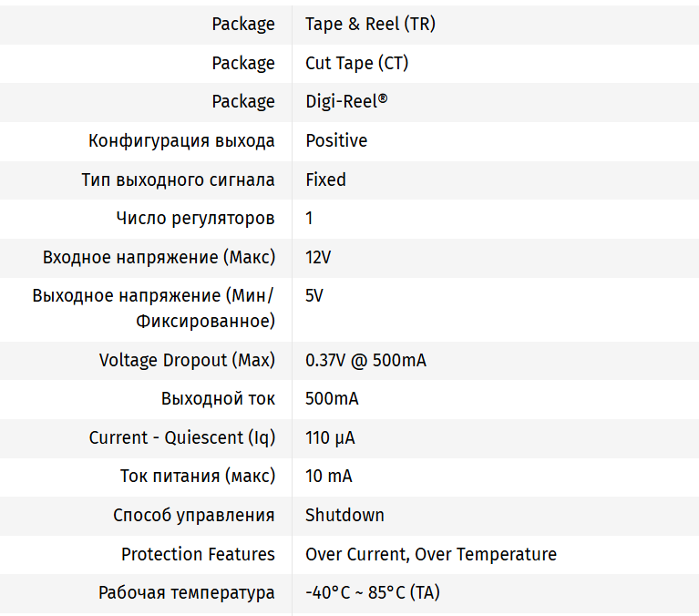Click the "Tape & Reel (TR)" package value

coord(370,25)
